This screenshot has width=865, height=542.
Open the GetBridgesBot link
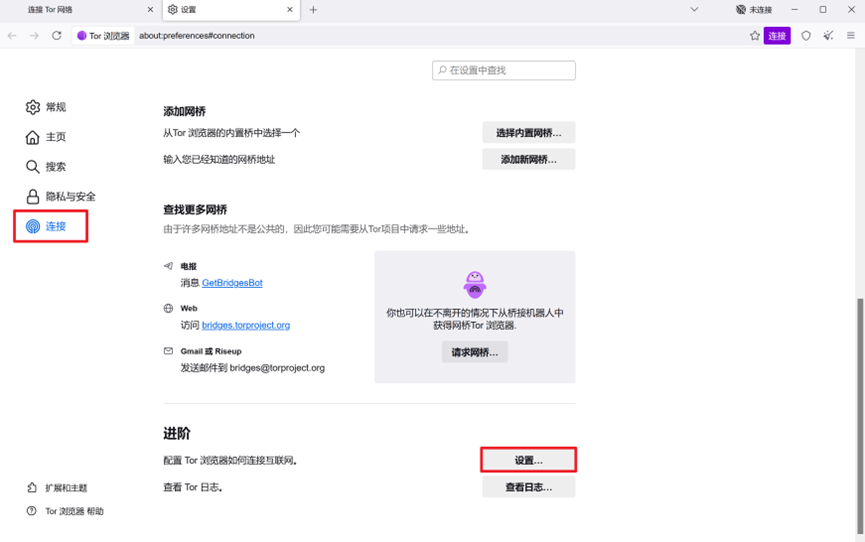(232, 283)
